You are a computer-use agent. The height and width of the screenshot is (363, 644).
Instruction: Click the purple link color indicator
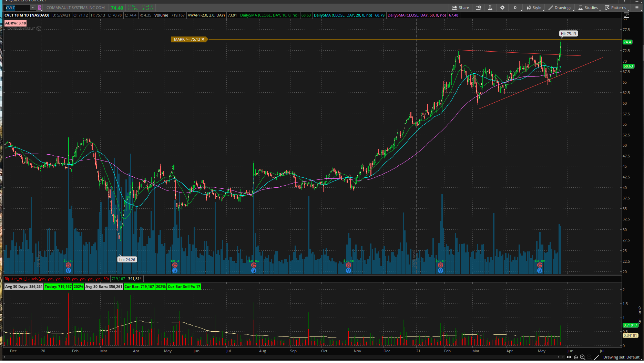pyautogui.click(x=39, y=8)
